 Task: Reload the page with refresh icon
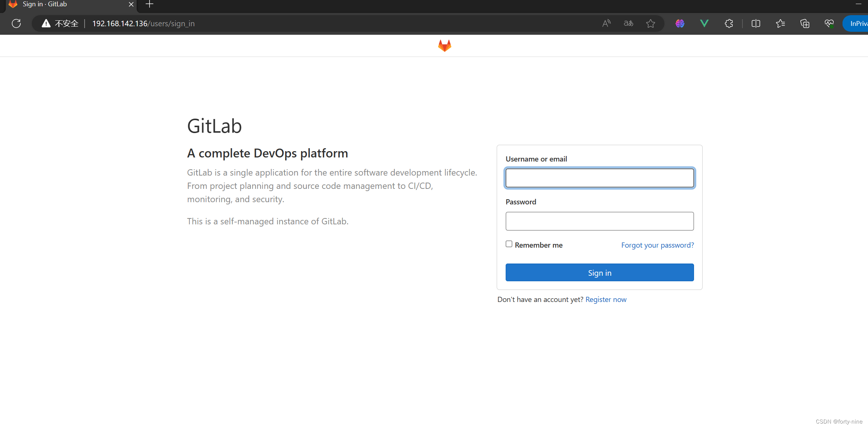16,23
